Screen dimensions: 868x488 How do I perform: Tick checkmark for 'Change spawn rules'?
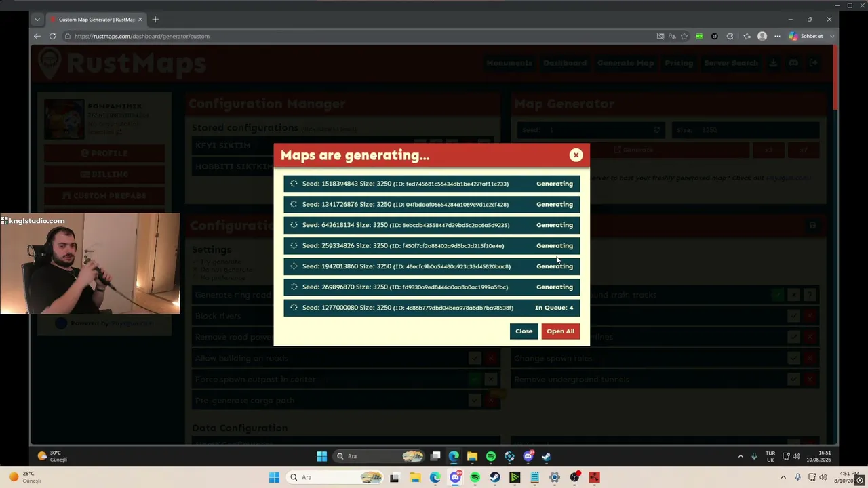793,358
